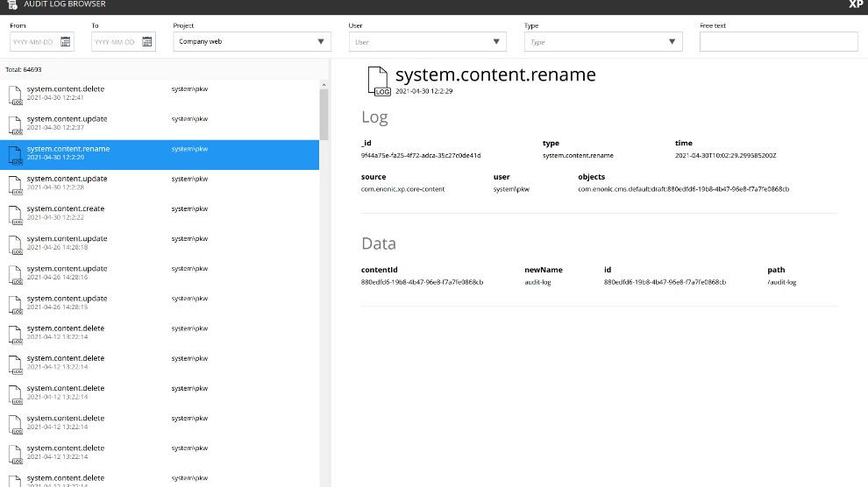Select system.content.update entry at 12:2:37
Viewport: 868px width, 487px height.
point(160,125)
